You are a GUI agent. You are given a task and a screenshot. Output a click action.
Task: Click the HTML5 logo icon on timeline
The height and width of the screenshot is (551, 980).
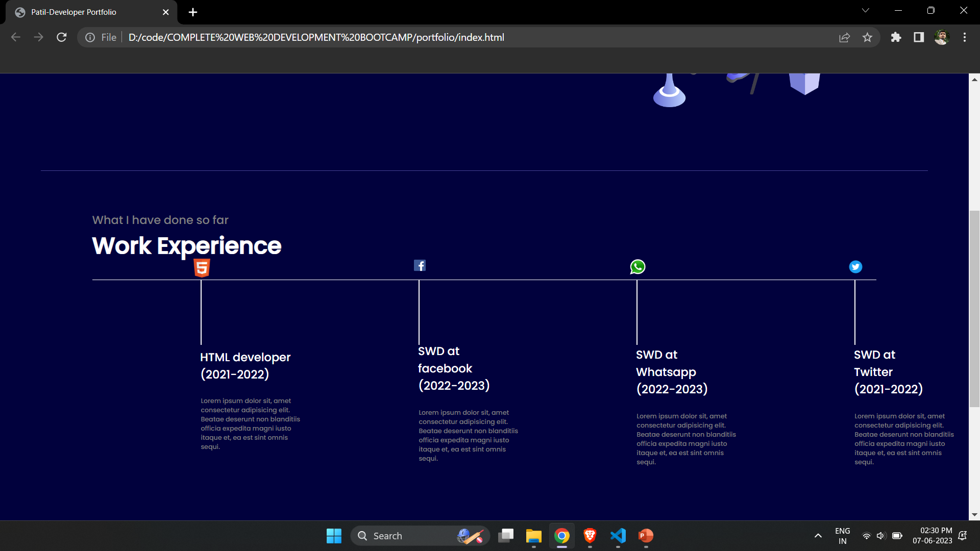[x=202, y=267]
